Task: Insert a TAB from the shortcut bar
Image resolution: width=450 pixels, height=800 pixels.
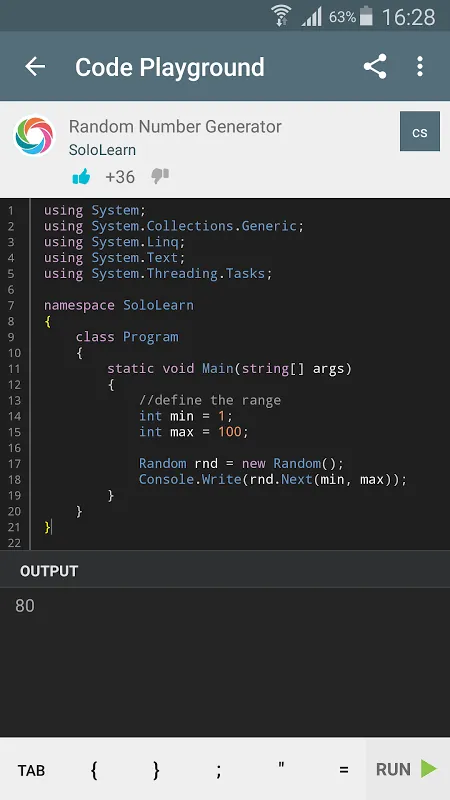Action: tap(31, 770)
